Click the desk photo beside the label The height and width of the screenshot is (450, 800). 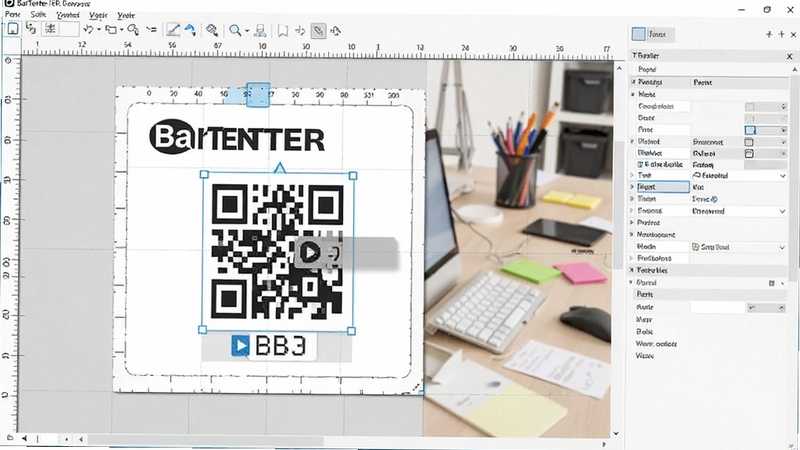(518, 247)
